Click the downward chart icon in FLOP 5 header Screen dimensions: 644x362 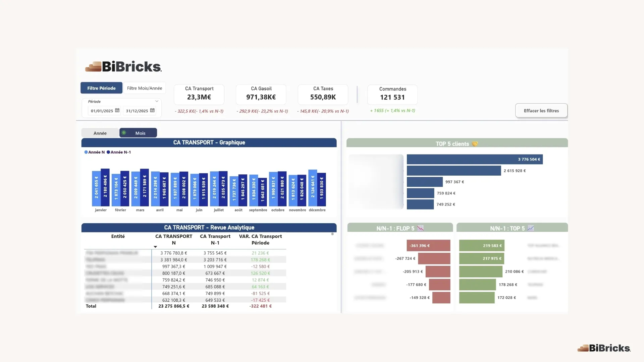point(420,228)
